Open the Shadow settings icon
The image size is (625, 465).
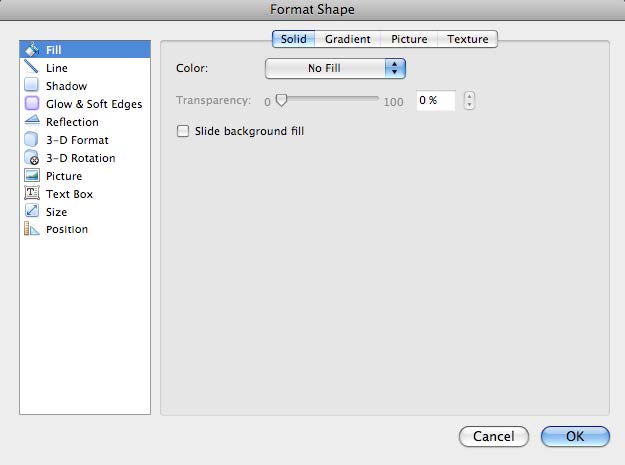[31, 86]
